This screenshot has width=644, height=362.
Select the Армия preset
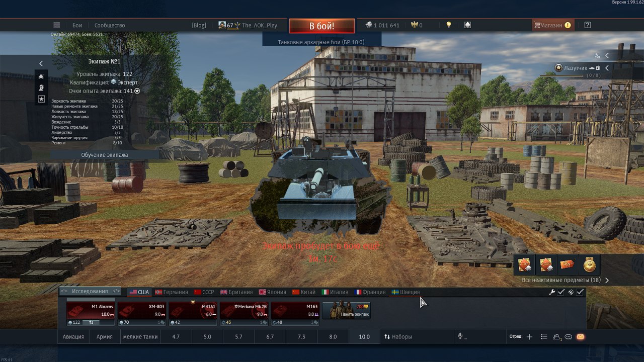pyautogui.click(x=105, y=337)
